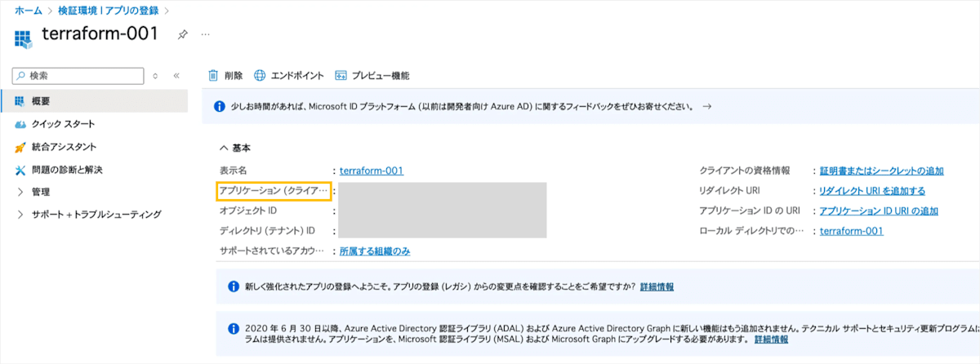Collapse the sidebar with double chevron
This screenshot has height=364, width=980.
[176, 75]
